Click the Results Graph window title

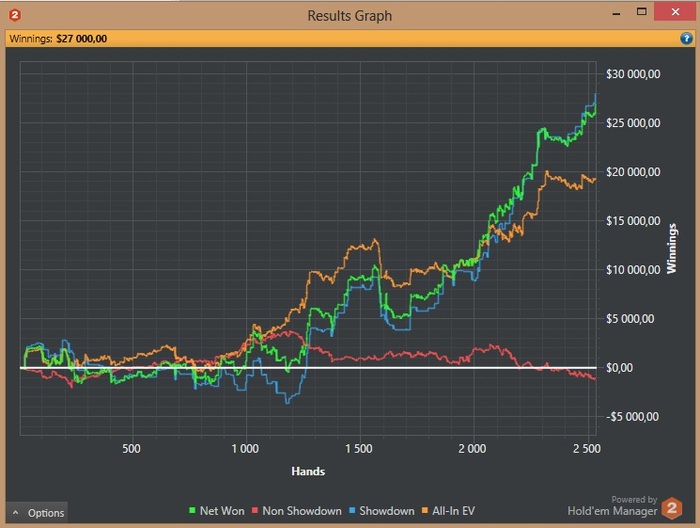(x=350, y=16)
